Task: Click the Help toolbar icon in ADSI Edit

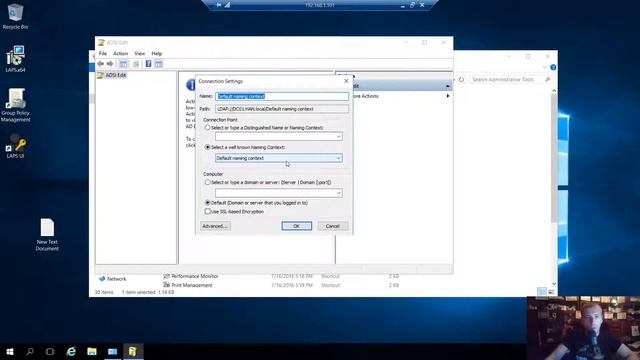Action: (148, 64)
